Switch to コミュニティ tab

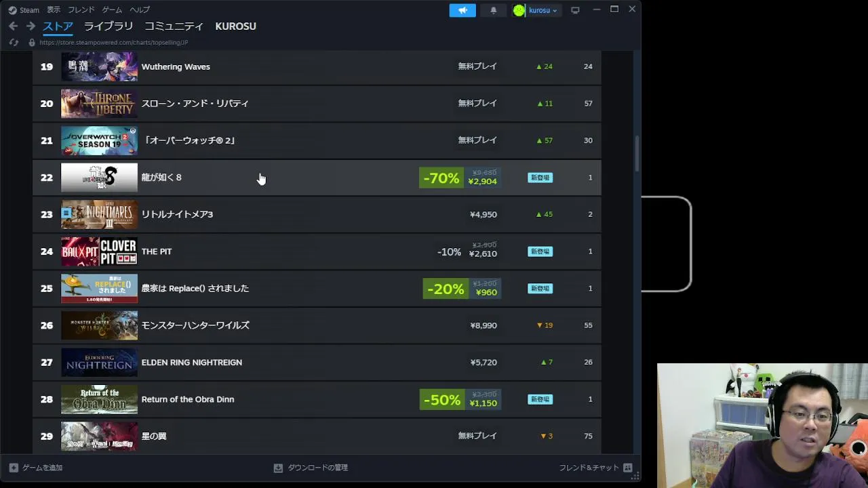point(174,26)
